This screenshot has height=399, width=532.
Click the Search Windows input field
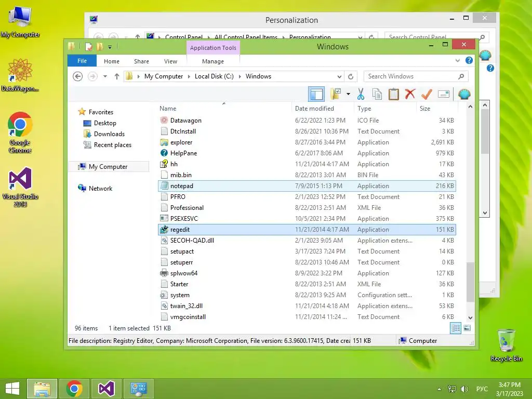click(x=411, y=76)
